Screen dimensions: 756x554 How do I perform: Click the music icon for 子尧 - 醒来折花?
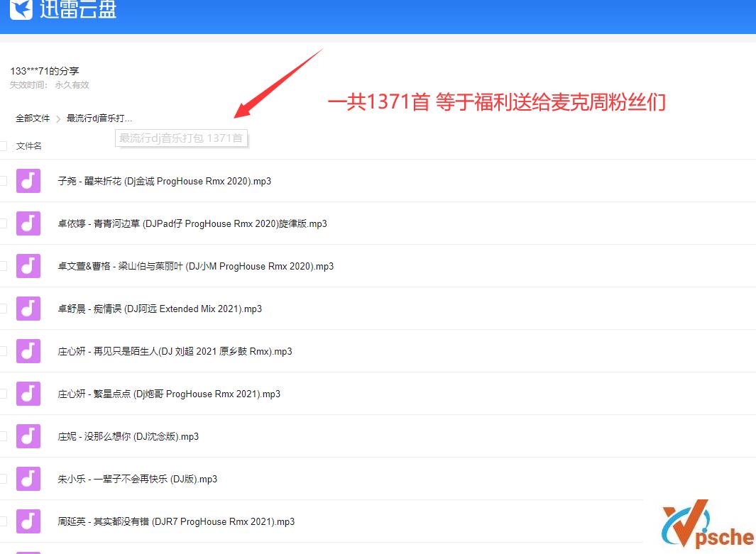28,181
